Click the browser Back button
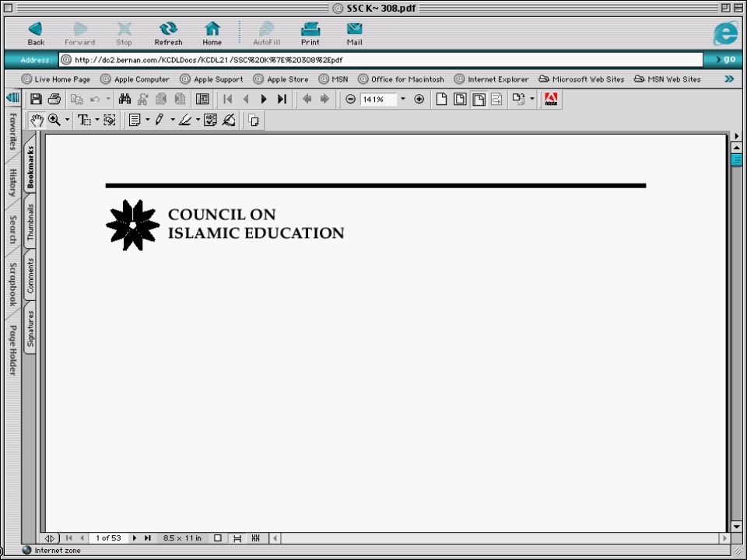This screenshot has height=560, width=747. point(36,33)
